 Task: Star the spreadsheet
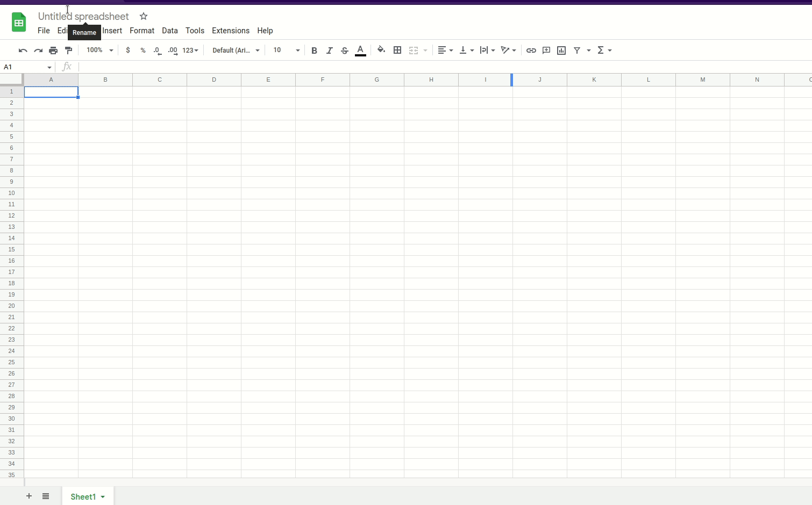[143, 16]
